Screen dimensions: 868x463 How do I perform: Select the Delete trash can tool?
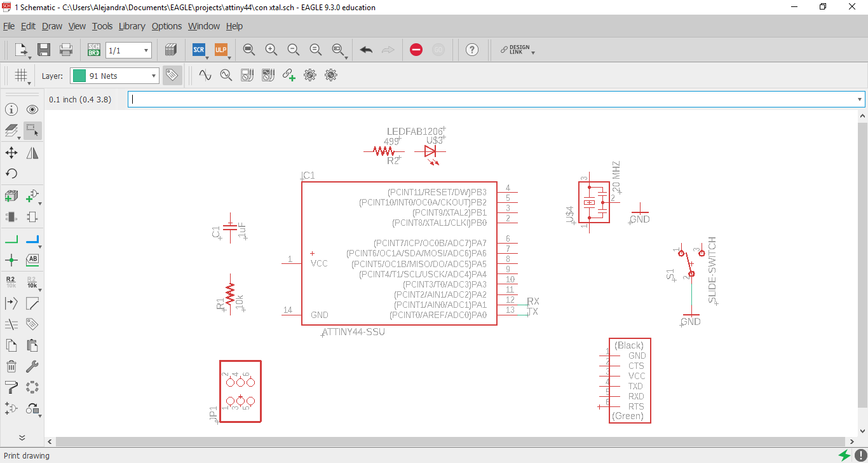[11, 366]
